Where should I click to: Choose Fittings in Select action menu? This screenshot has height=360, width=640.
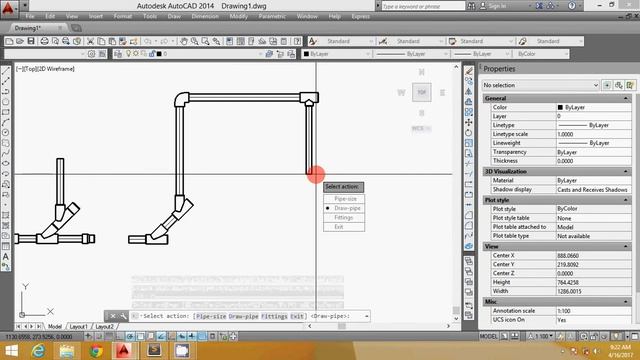(344, 218)
